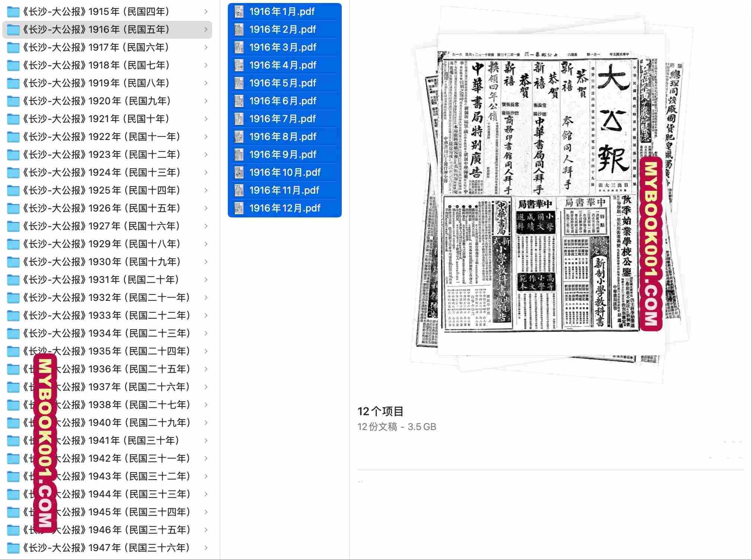
Task: Expand chevron for 1933年 (民国二十二年) folder
Action: [x=206, y=316]
